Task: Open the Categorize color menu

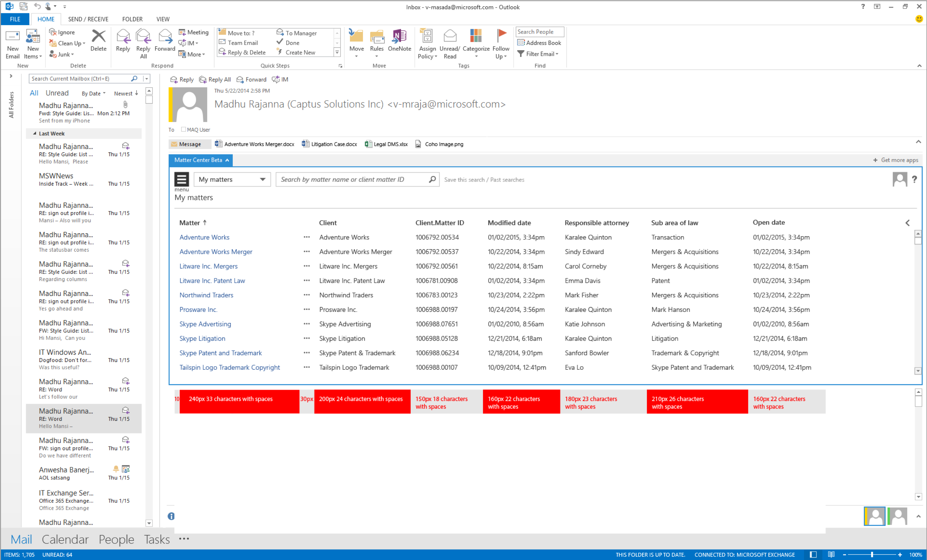Action: (x=476, y=44)
